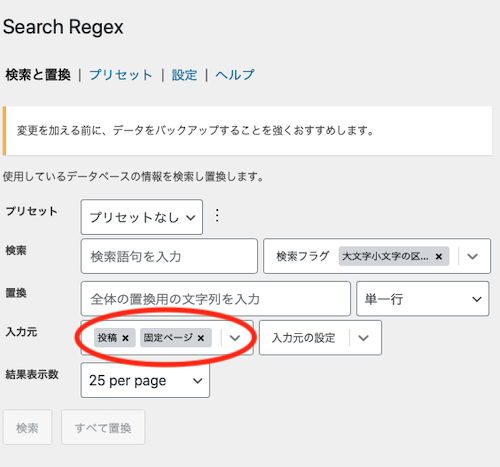The image size is (500, 467).
Task: Click the backup recommendation notice text
Action: pyautogui.click(x=195, y=130)
